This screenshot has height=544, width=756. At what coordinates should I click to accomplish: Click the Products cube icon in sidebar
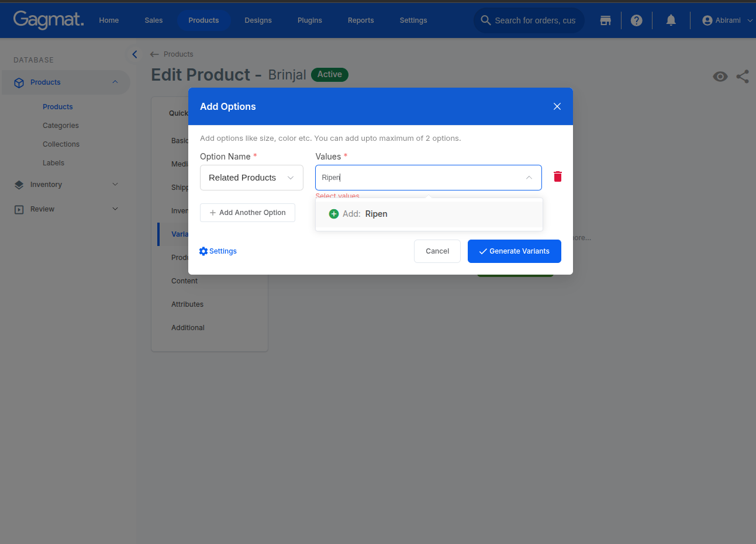(19, 83)
